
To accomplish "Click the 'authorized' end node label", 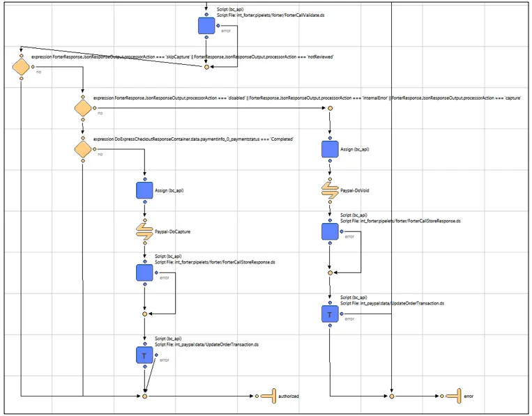I will [x=289, y=396].
